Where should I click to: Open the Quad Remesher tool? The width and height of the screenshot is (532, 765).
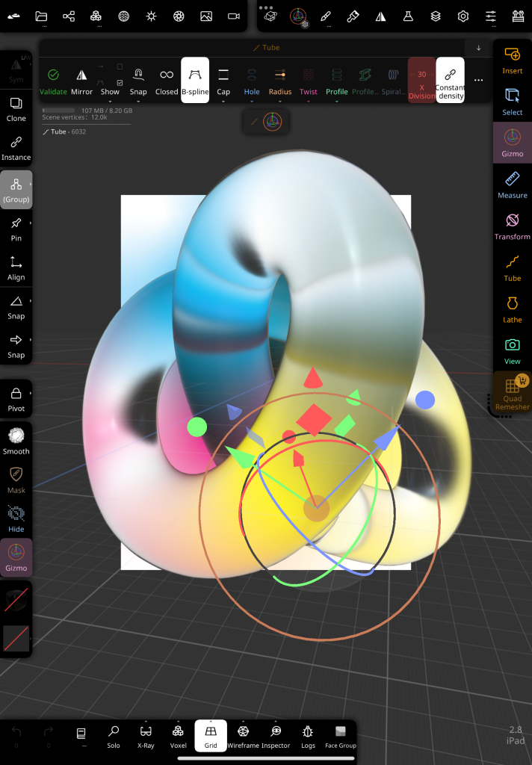tap(512, 393)
